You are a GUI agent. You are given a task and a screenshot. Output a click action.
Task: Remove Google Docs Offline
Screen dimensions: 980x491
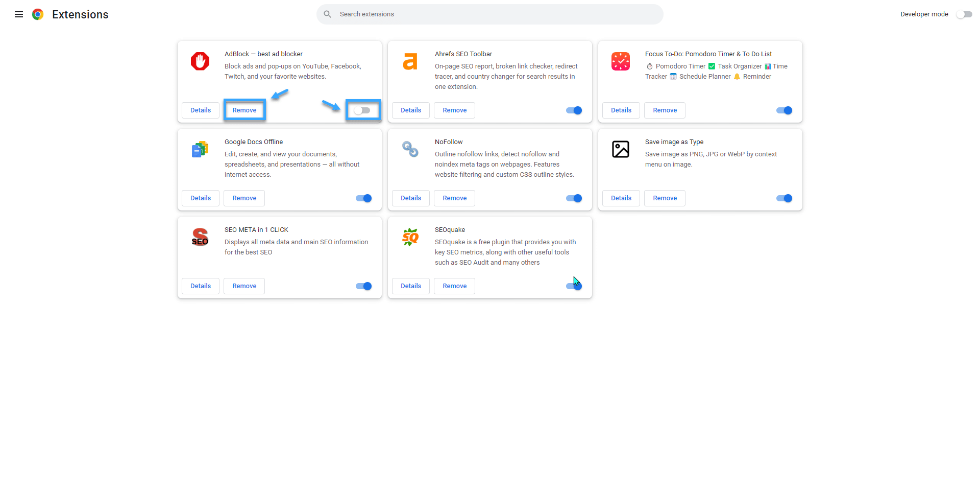pos(244,198)
